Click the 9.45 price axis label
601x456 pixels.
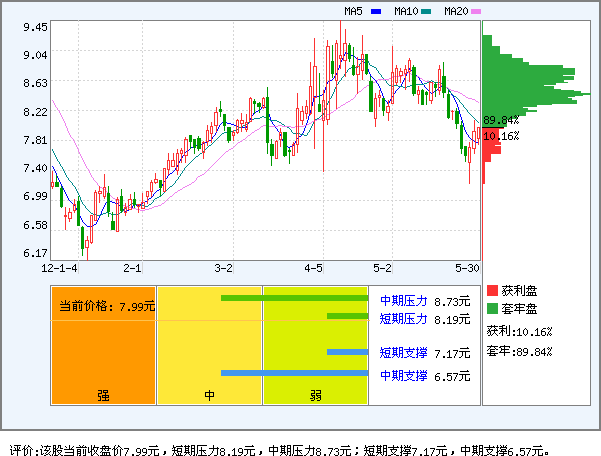[x=35, y=27]
